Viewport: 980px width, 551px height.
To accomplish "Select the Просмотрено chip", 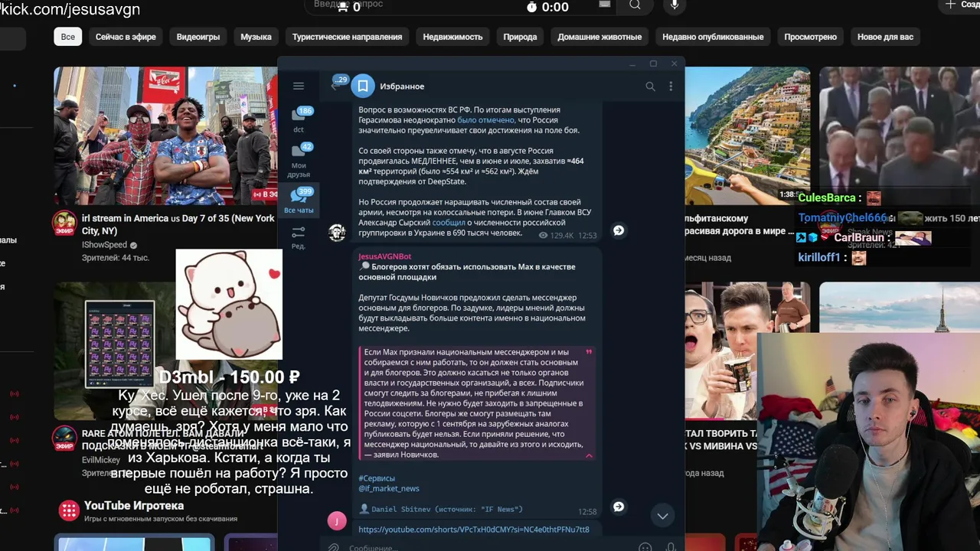I will tap(810, 37).
